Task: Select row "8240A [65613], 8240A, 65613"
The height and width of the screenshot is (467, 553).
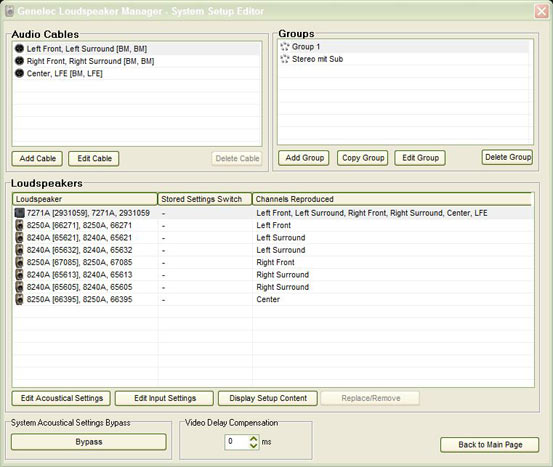Action: (x=273, y=274)
